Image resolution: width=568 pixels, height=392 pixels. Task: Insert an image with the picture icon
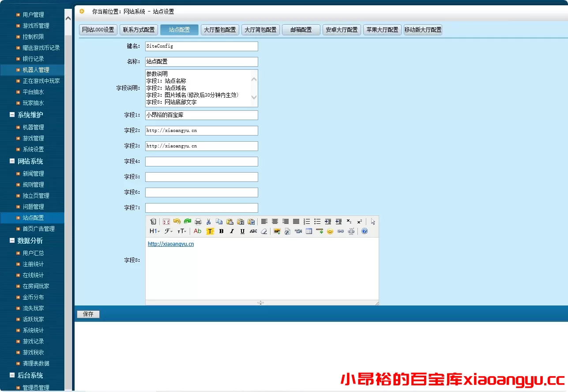pyautogui.click(x=277, y=231)
